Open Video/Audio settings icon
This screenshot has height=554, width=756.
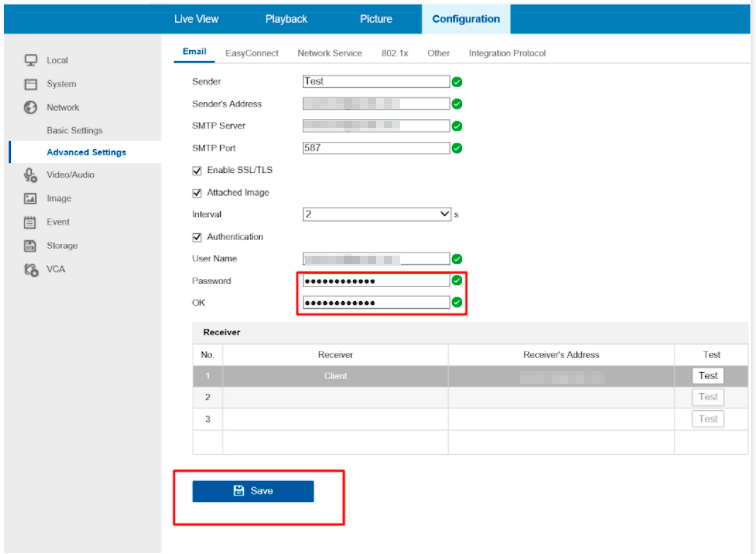(x=30, y=175)
